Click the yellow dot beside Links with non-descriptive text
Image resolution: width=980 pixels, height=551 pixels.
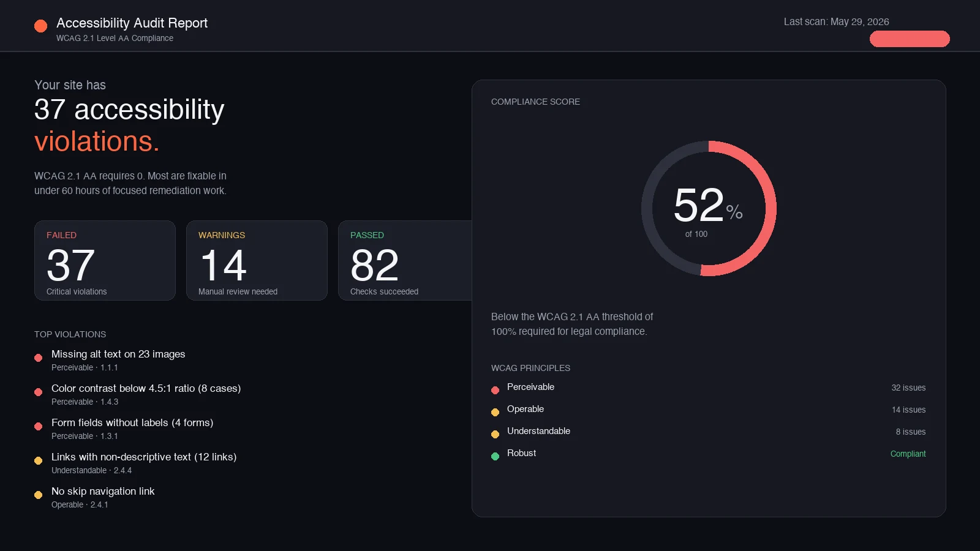pyautogui.click(x=38, y=460)
